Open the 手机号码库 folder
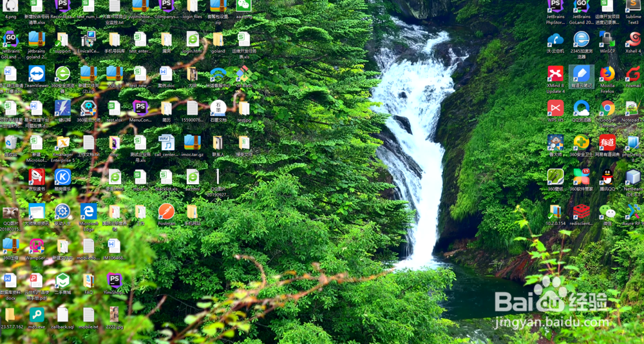The image size is (644, 344). click(114, 39)
